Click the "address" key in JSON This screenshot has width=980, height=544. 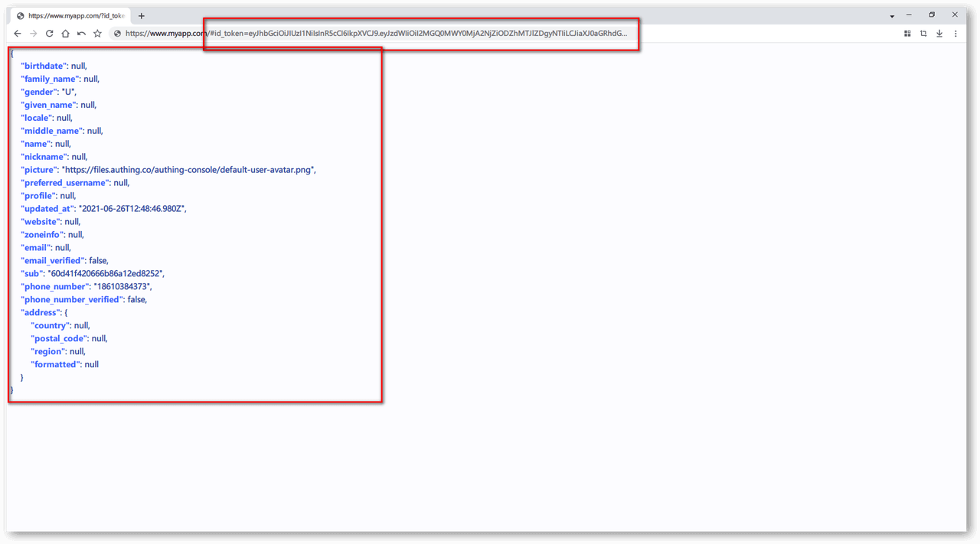[41, 313]
